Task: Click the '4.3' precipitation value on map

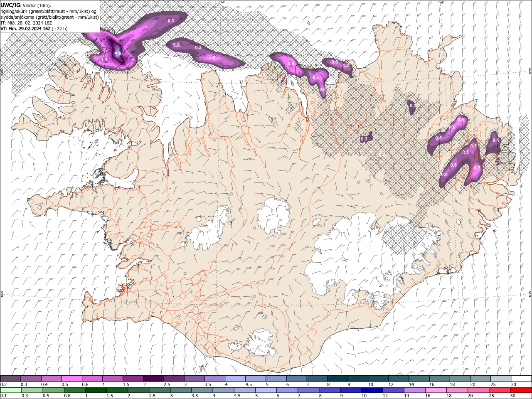Action: click(x=118, y=53)
